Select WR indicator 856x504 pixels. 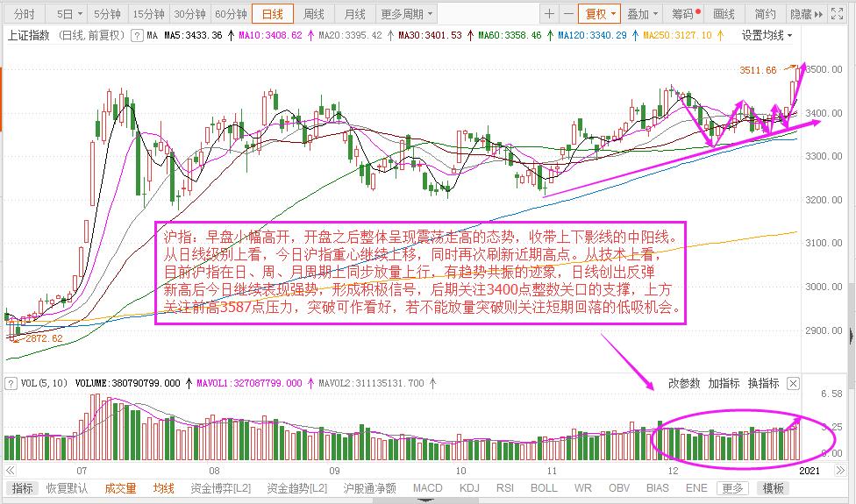(583, 488)
